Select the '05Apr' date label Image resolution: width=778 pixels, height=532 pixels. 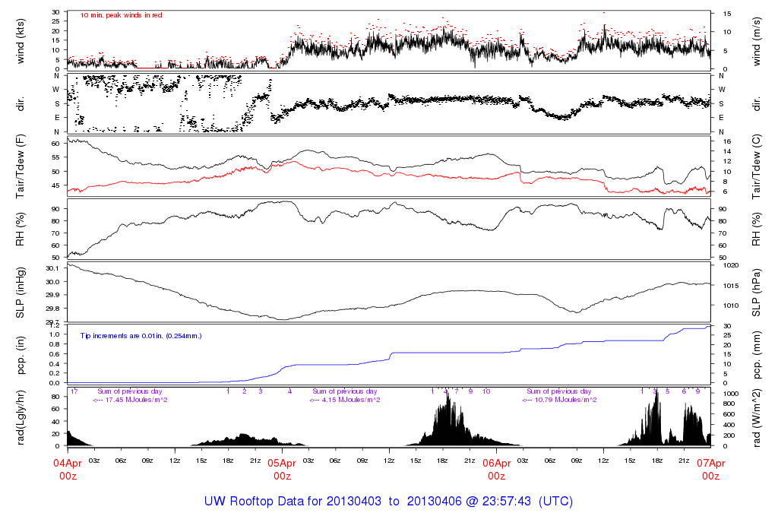(x=282, y=463)
